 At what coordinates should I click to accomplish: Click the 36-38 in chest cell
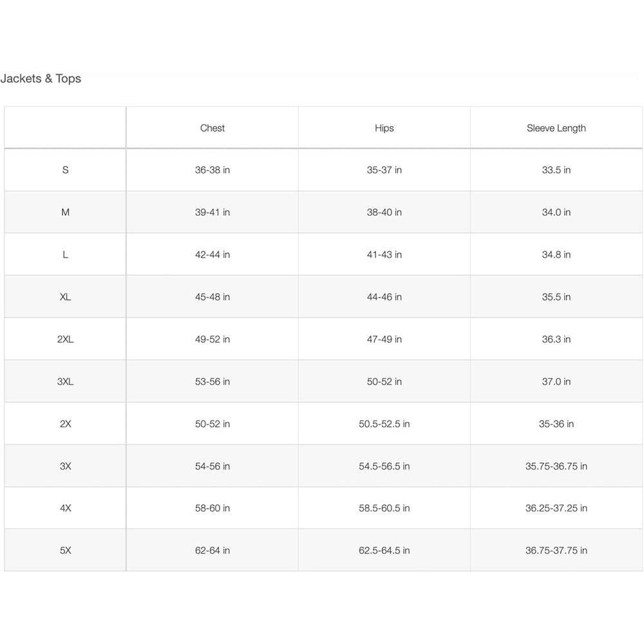click(x=213, y=170)
